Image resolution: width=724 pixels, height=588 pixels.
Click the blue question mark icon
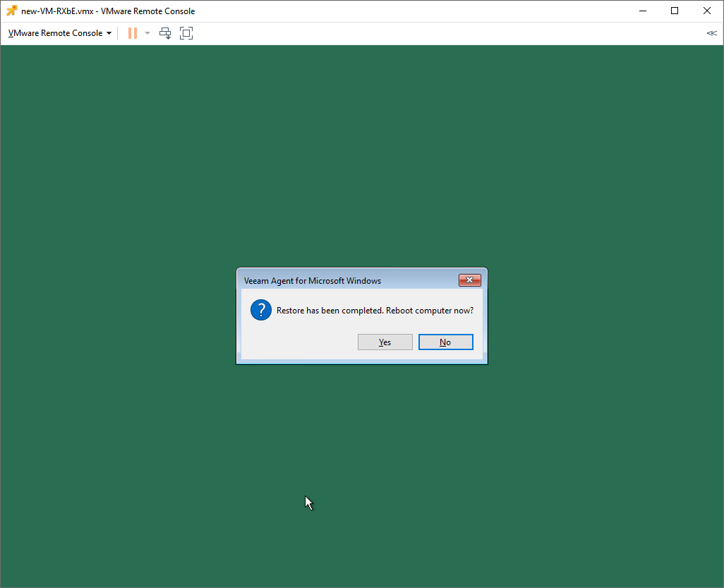coord(261,310)
